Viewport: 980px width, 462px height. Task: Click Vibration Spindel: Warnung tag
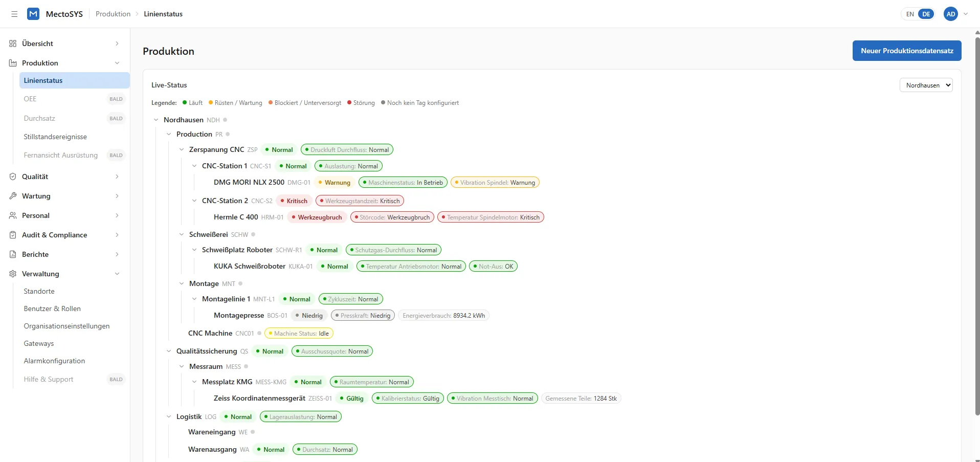coord(495,182)
